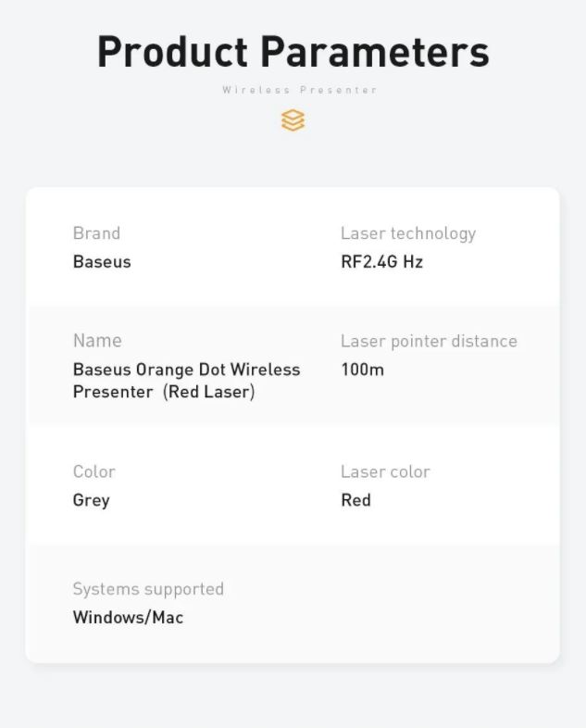The height and width of the screenshot is (728, 586).
Task: Select the Laser pointer distance label
Action: tap(429, 341)
